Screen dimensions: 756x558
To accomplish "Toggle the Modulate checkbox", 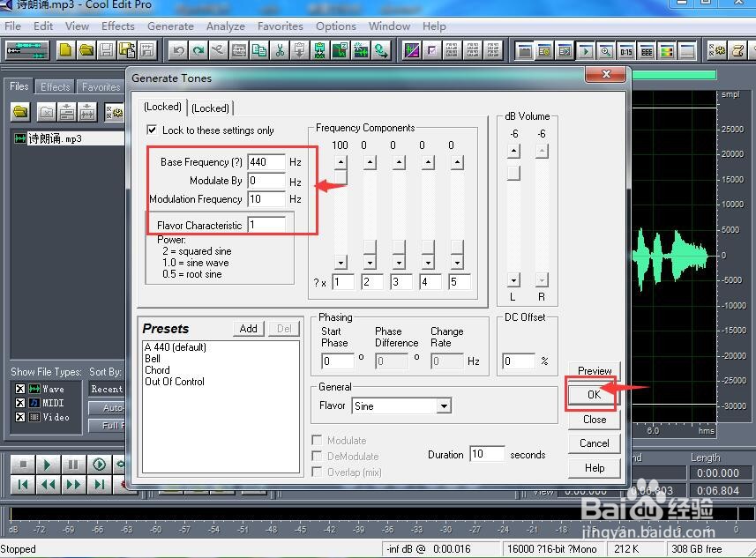I will [x=317, y=440].
